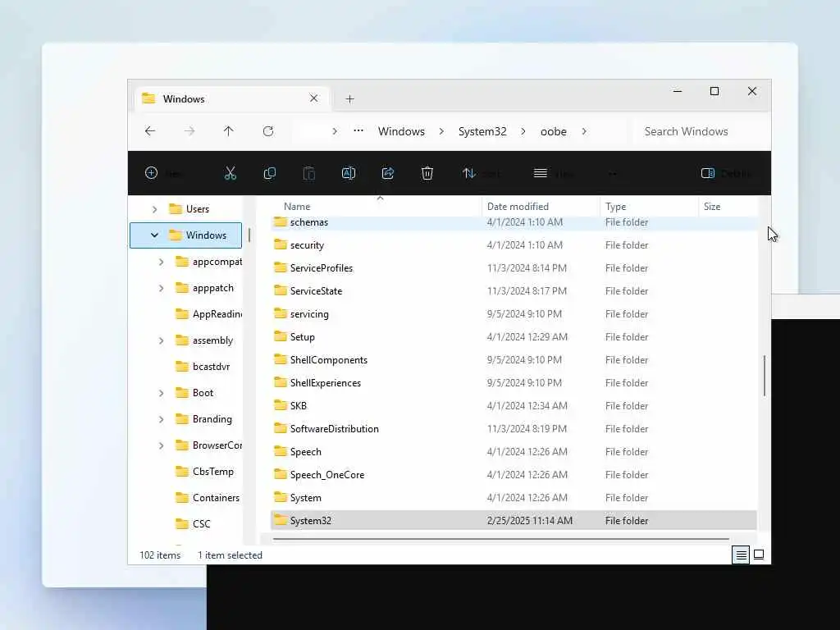Select the ShellExperiences folder
This screenshot has width=840, height=630.
coord(325,384)
